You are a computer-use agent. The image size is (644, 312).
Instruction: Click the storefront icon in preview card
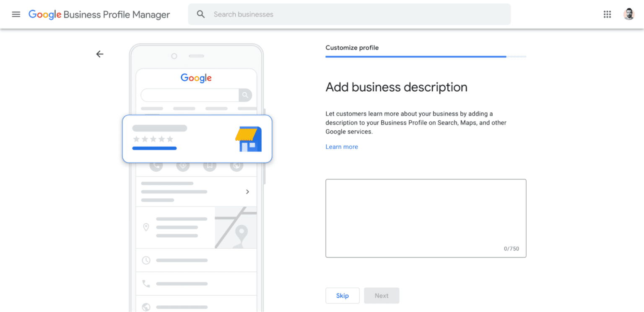pyautogui.click(x=249, y=139)
